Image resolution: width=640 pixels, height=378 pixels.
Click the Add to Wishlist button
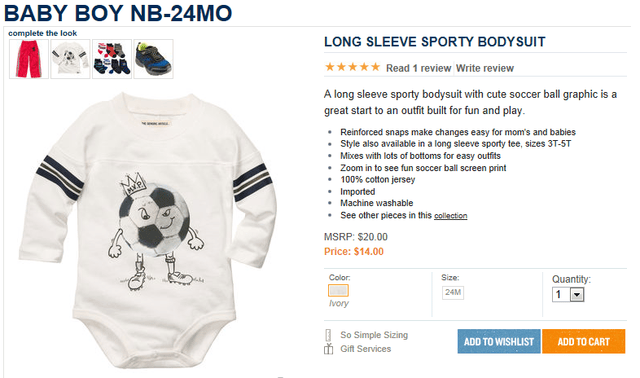(x=499, y=341)
